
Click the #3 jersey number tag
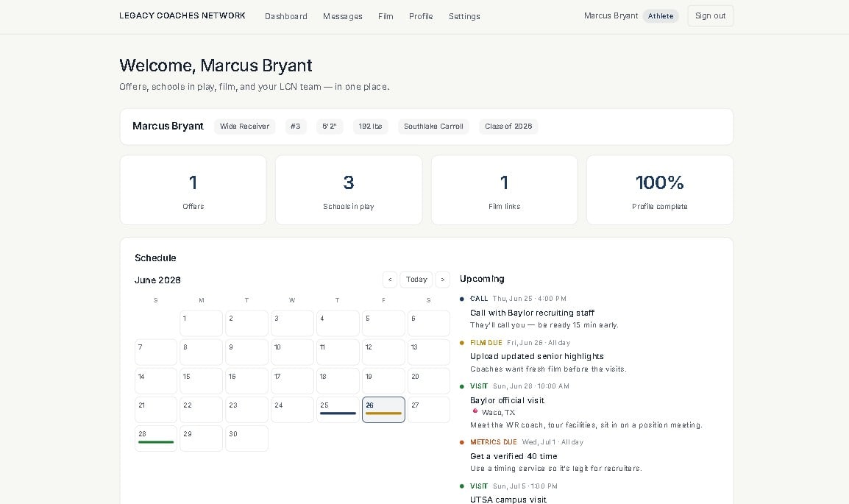(x=296, y=127)
